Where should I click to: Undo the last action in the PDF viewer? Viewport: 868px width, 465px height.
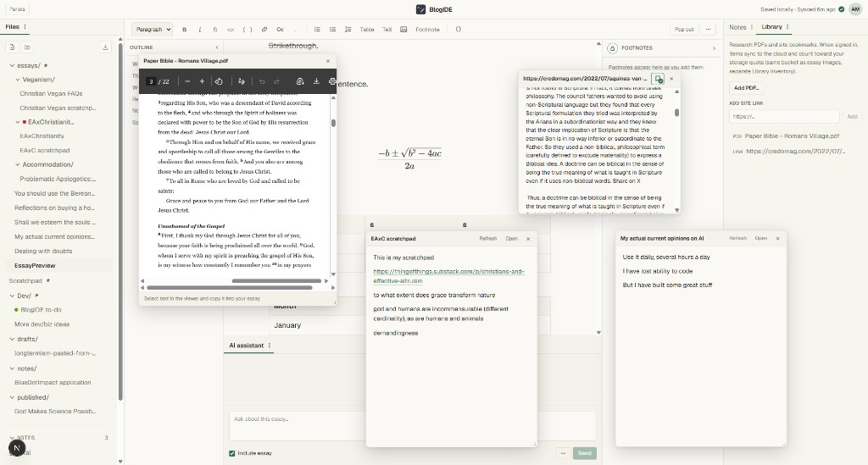pyautogui.click(x=263, y=81)
